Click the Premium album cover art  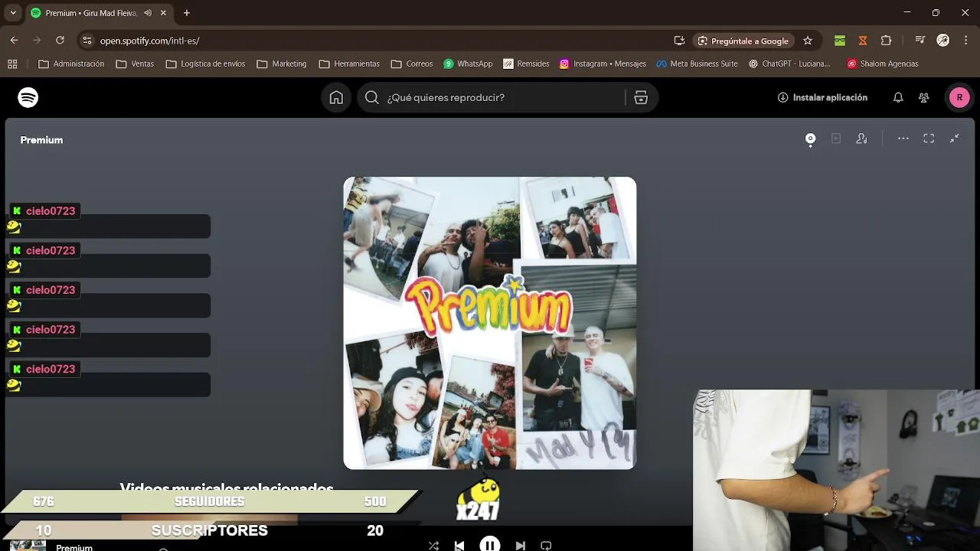(490, 323)
